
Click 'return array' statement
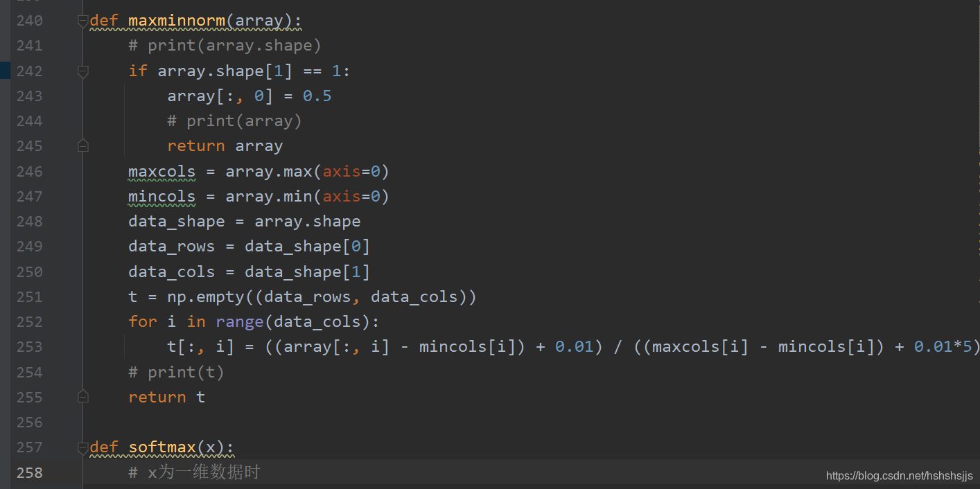[225, 146]
